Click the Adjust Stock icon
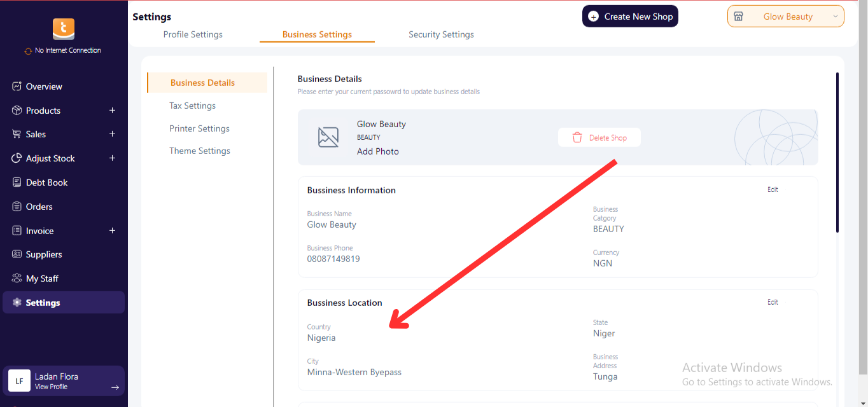 (x=17, y=158)
